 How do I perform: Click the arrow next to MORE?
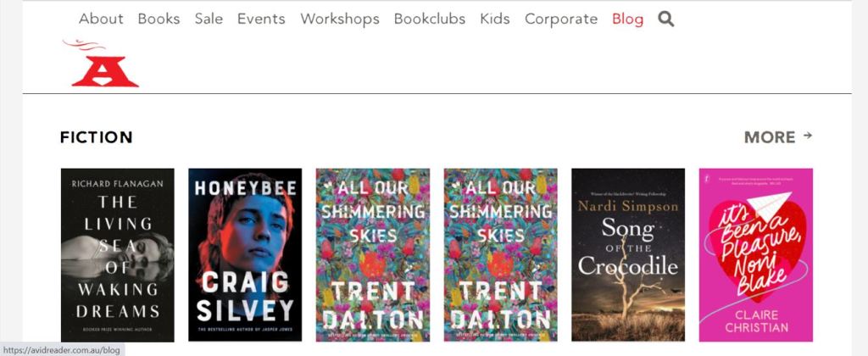[807, 135]
